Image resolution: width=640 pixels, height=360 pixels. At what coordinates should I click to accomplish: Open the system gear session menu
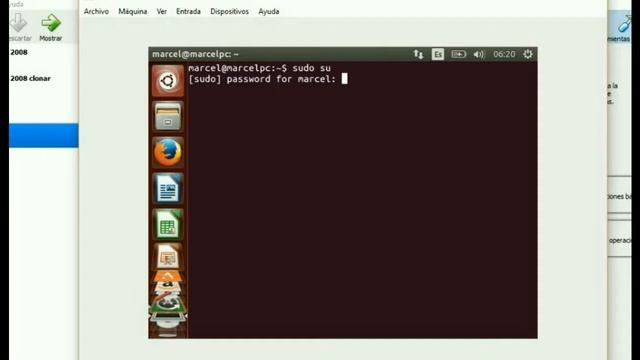[528, 54]
